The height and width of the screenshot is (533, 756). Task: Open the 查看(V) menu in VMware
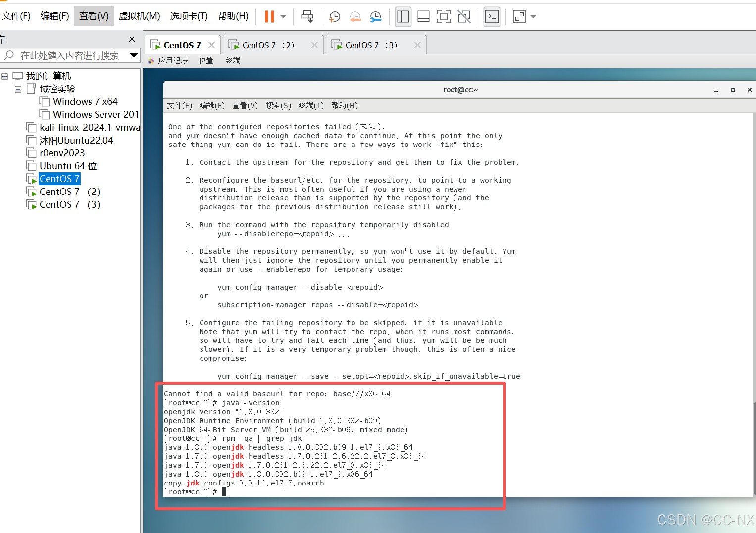(x=94, y=16)
